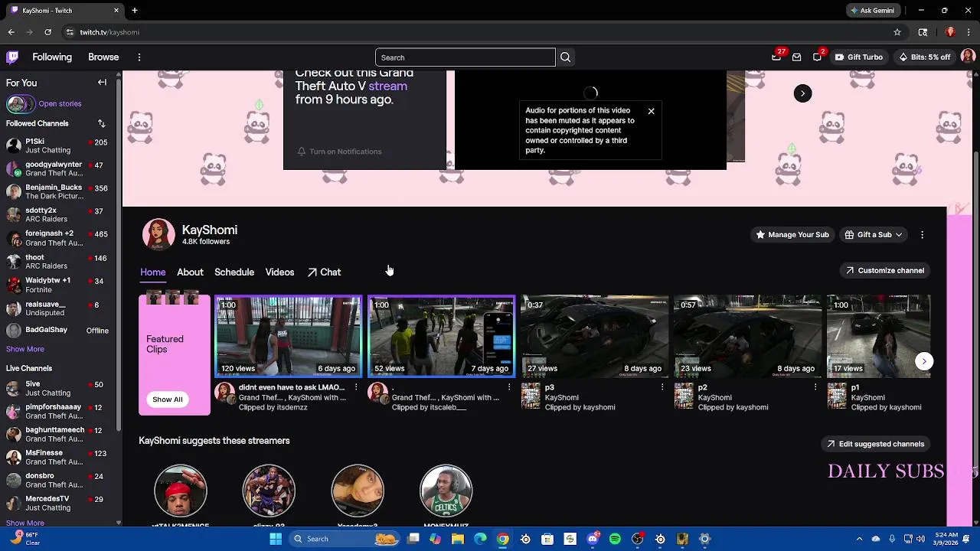Bookmark this page with the star icon
Viewport: 980px width, 551px height.
(x=897, y=32)
